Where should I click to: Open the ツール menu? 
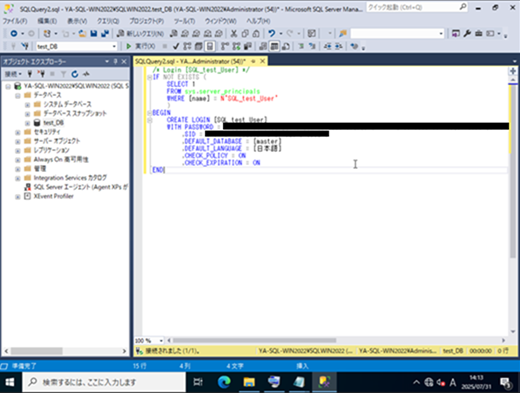pyautogui.click(x=184, y=21)
